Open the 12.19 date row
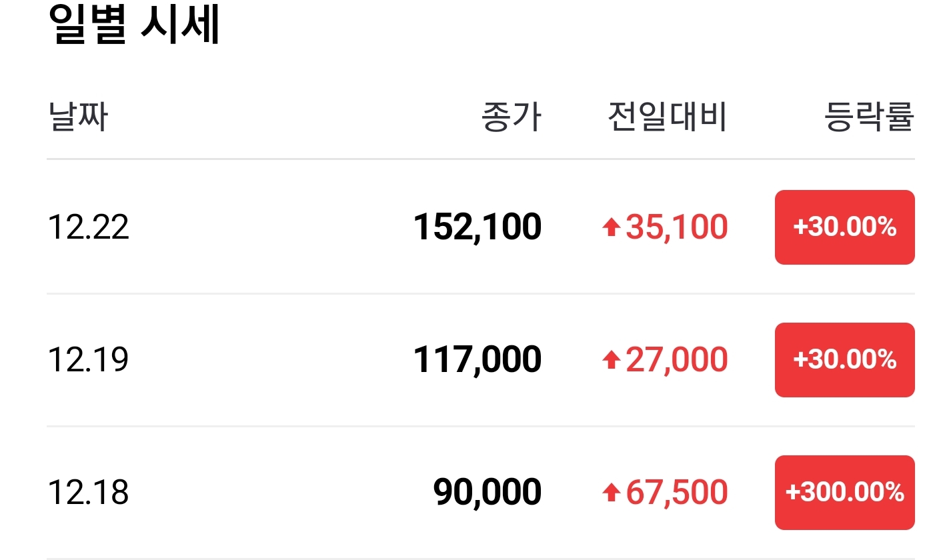 (x=481, y=360)
